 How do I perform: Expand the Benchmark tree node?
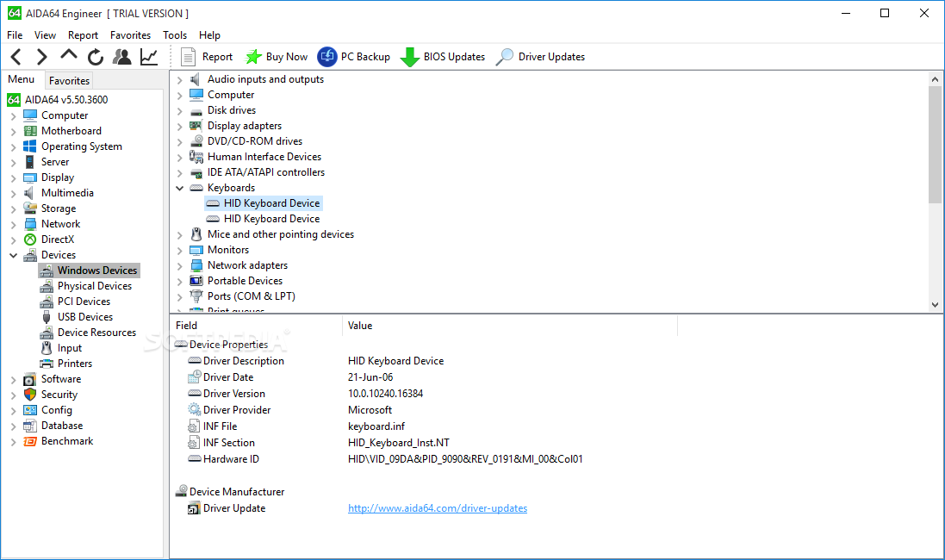coord(13,442)
